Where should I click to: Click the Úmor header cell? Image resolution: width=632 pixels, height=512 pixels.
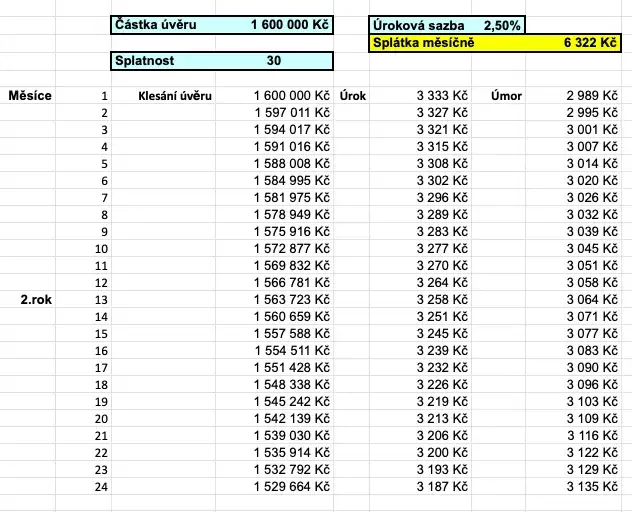(x=506, y=96)
